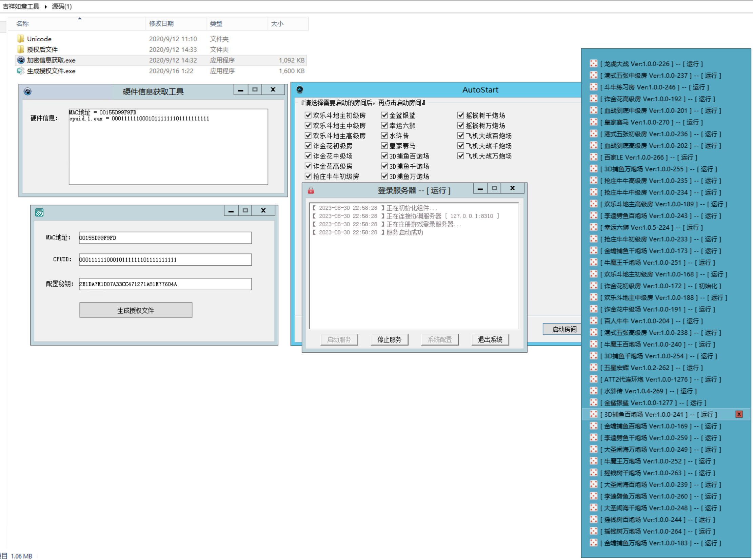Open the 源码(1) breadcrumb item
This screenshot has width=753, height=560.
(62, 6)
